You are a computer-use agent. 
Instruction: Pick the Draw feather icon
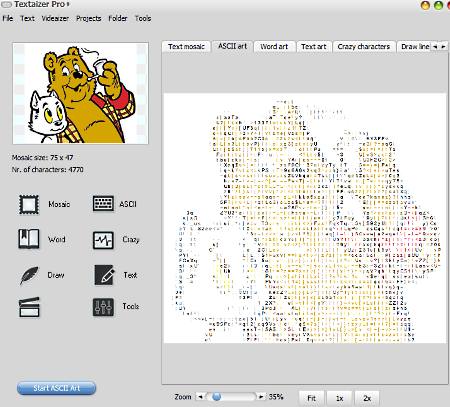[x=29, y=275]
